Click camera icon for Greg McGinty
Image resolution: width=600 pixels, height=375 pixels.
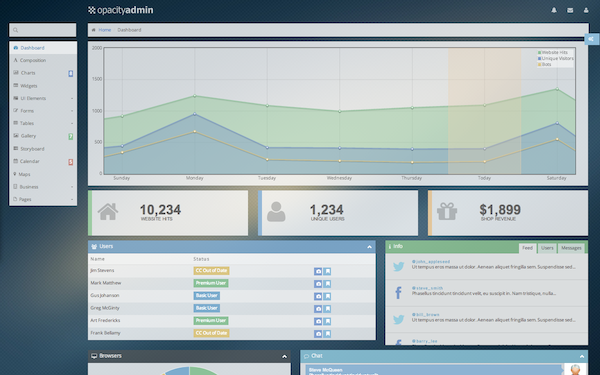coord(318,309)
